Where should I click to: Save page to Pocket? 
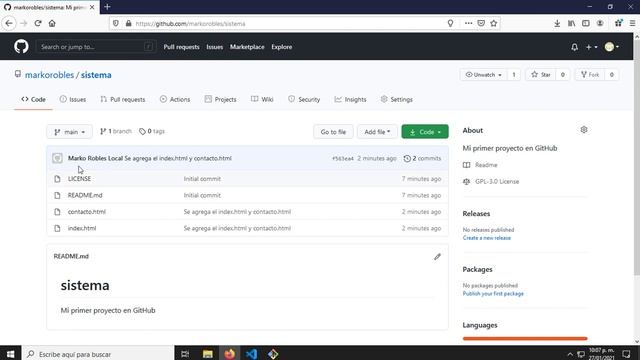pyautogui.click(x=481, y=23)
